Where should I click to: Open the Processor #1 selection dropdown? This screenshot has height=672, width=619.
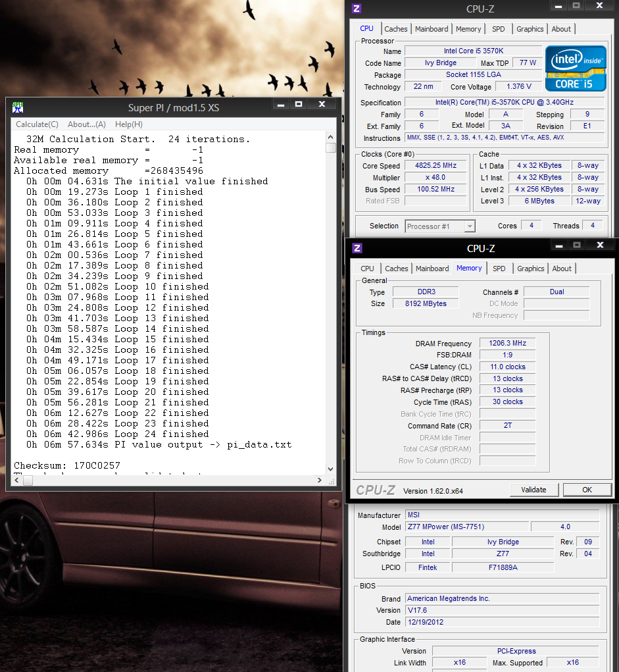pos(440,226)
